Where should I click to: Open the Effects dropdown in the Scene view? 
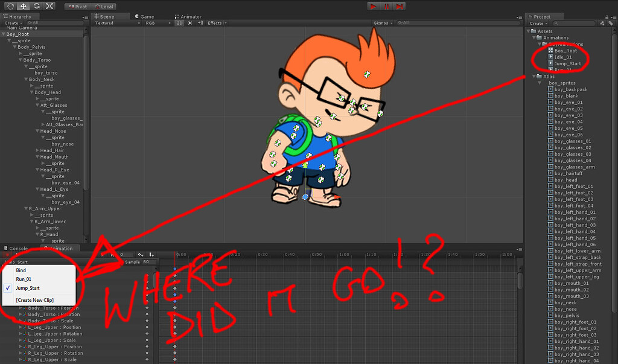tap(215, 22)
